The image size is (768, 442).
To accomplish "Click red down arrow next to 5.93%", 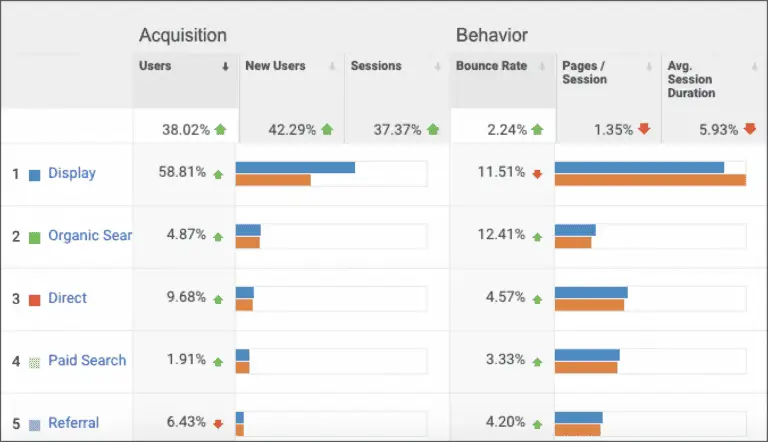I will pos(749,129).
